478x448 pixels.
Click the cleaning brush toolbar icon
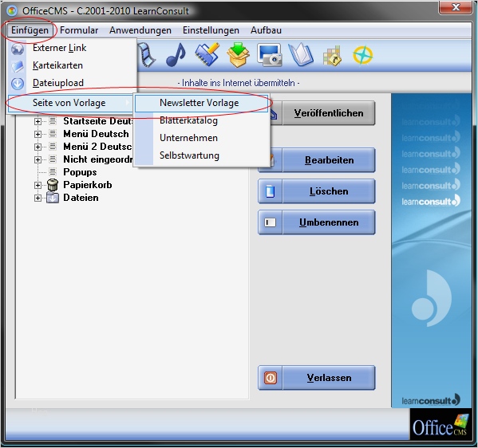[x=207, y=54]
